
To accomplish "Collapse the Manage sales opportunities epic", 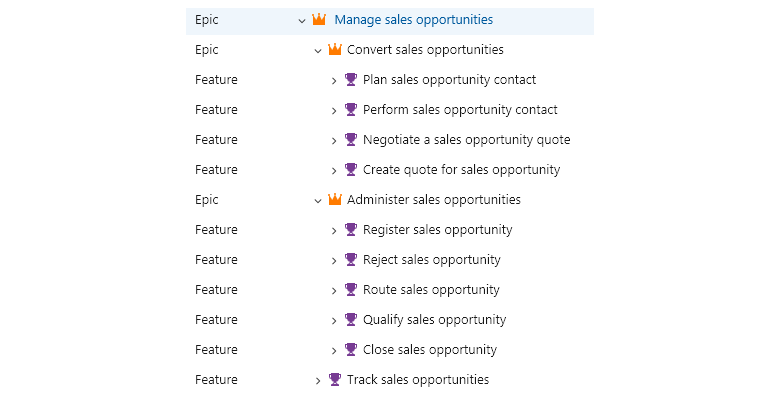I will point(302,21).
